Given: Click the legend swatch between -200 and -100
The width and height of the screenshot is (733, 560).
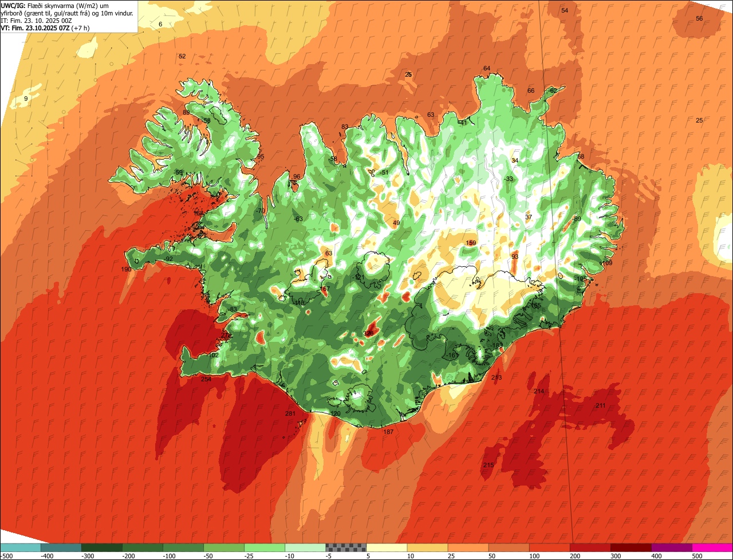Looking at the screenshot, I should pos(143,547).
